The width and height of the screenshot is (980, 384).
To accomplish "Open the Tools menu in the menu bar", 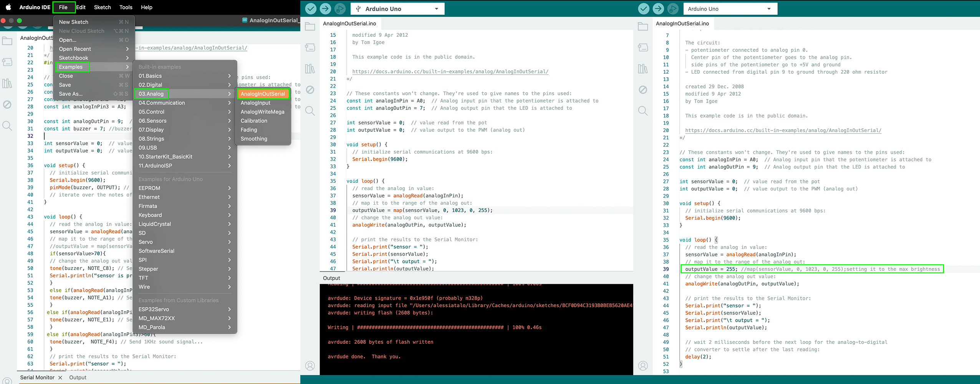I will click(x=126, y=7).
